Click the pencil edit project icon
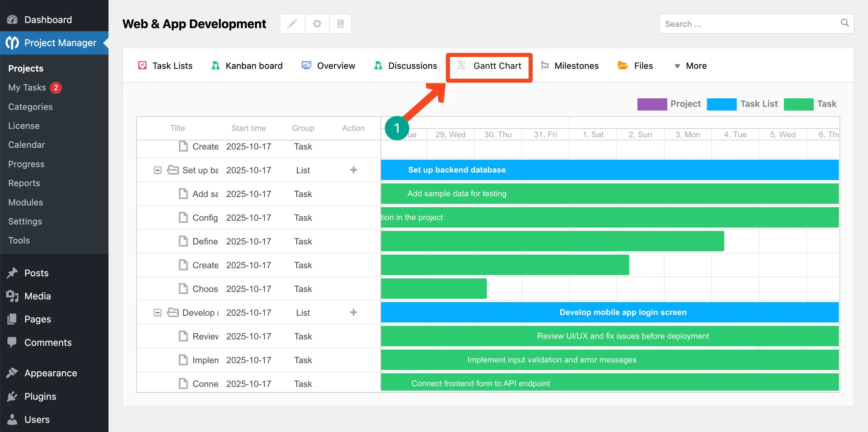The height and width of the screenshot is (432, 868). coord(292,24)
